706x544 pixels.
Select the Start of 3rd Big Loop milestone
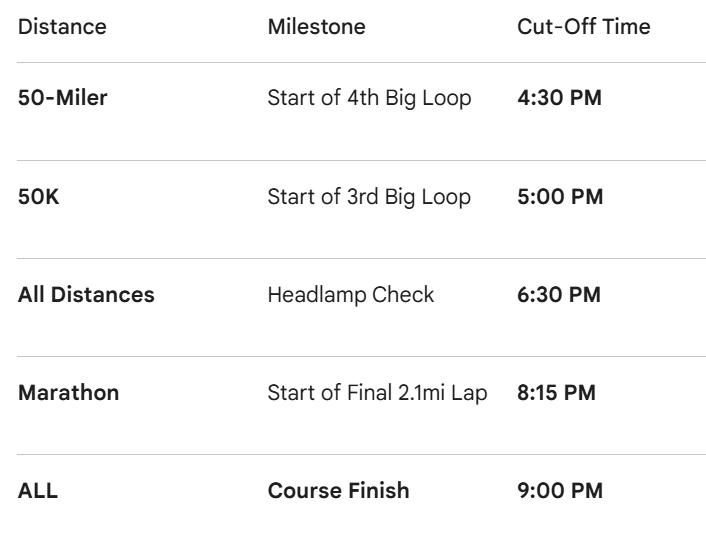(x=369, y=197)
